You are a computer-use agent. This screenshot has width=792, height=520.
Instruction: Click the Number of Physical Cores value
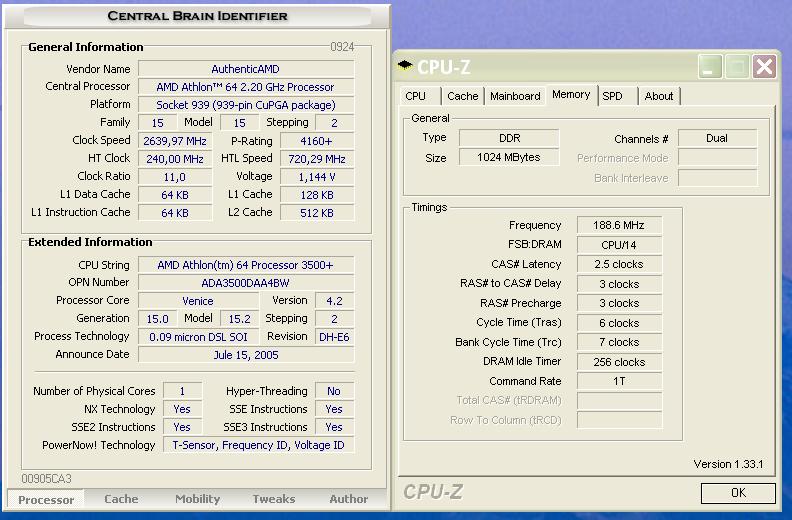(x=182, y=391)
